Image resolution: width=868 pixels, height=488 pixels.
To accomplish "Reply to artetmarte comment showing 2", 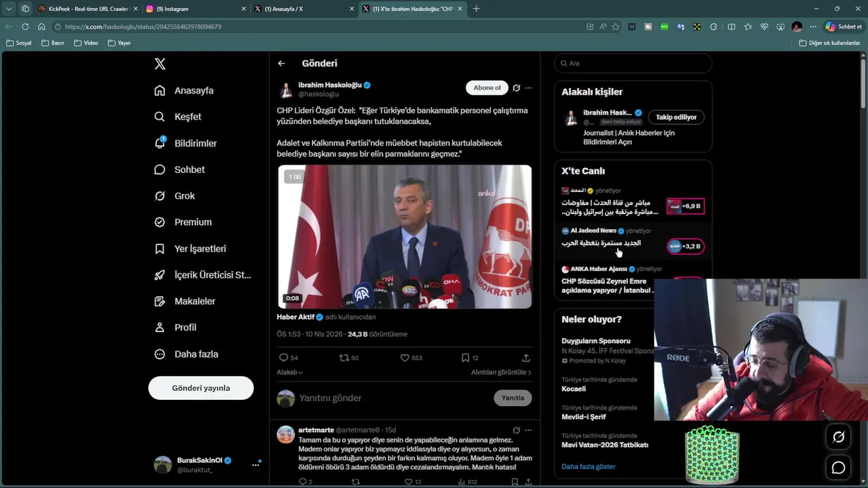I will [x=303, y=482].
